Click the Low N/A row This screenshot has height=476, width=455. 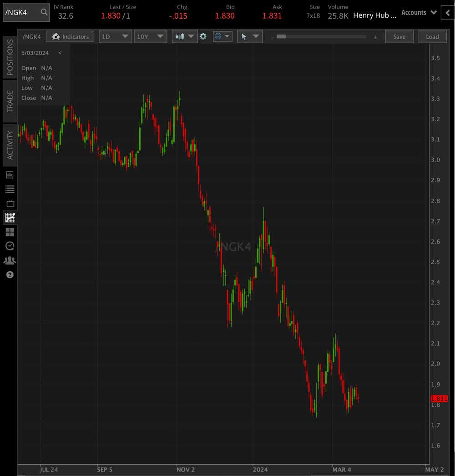(x=37, y=88)
